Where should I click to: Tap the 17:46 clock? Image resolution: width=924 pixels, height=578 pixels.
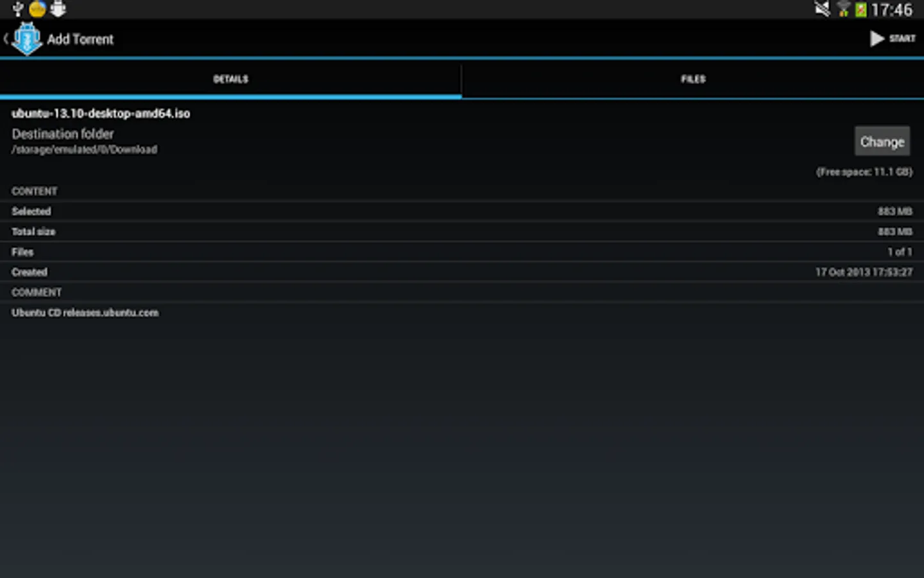point(891,10)
